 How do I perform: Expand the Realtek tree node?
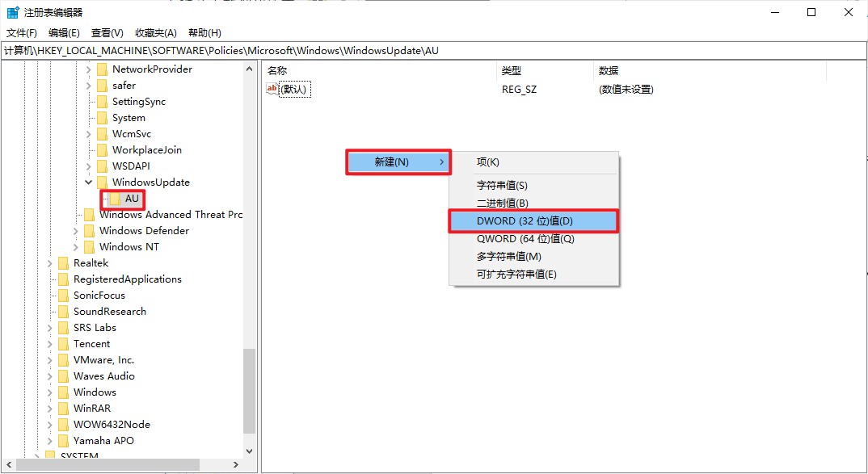click(50, 263)
